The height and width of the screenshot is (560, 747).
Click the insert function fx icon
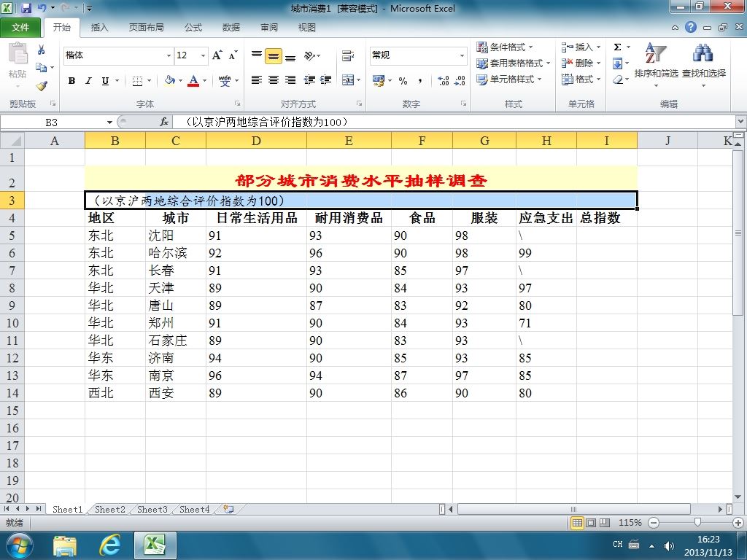[x=164, y=122]
